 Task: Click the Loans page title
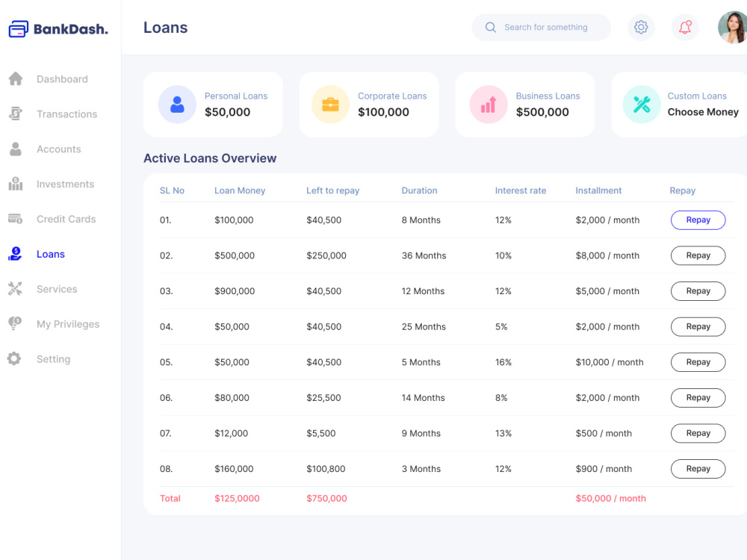coord(165,28)
